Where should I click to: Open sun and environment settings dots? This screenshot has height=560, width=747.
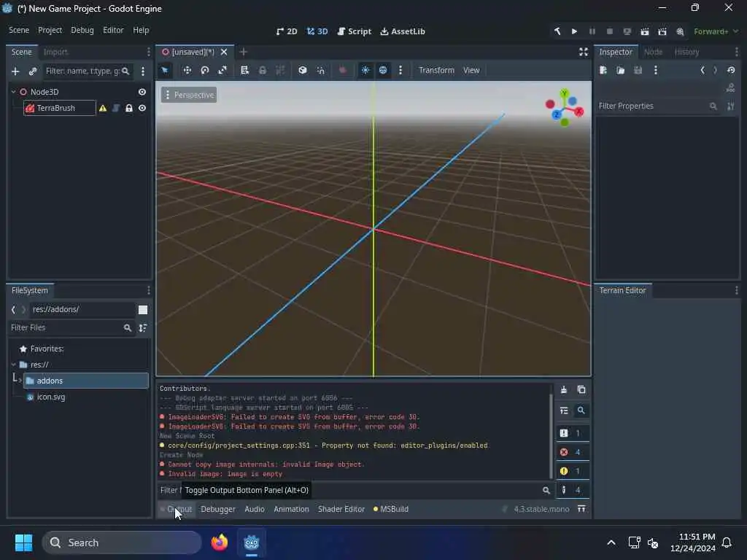[x=400, y=70]
